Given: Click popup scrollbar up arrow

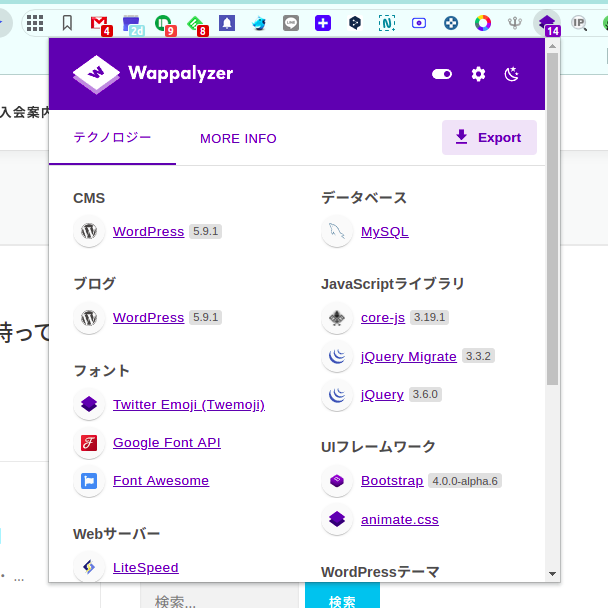Looking at the screenshot, I should coord(553,46).
